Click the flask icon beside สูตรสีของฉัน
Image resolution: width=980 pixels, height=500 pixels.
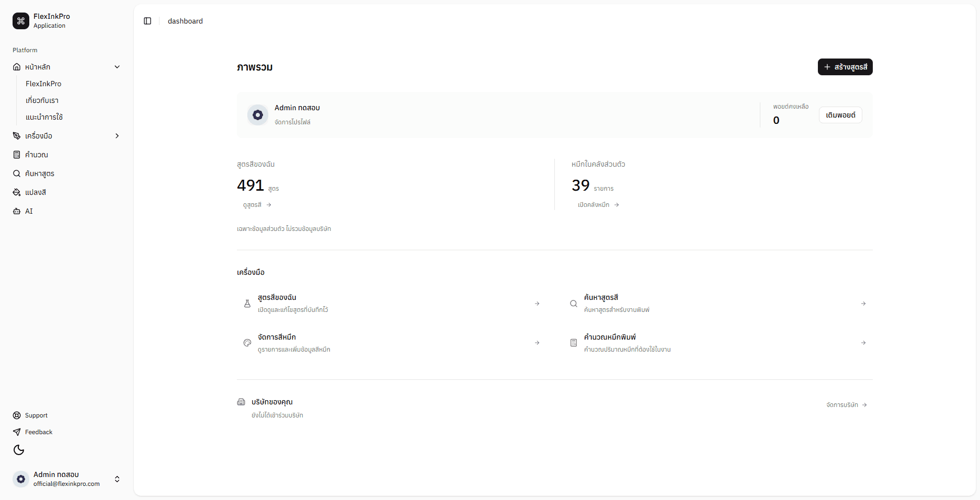[247, 304]
